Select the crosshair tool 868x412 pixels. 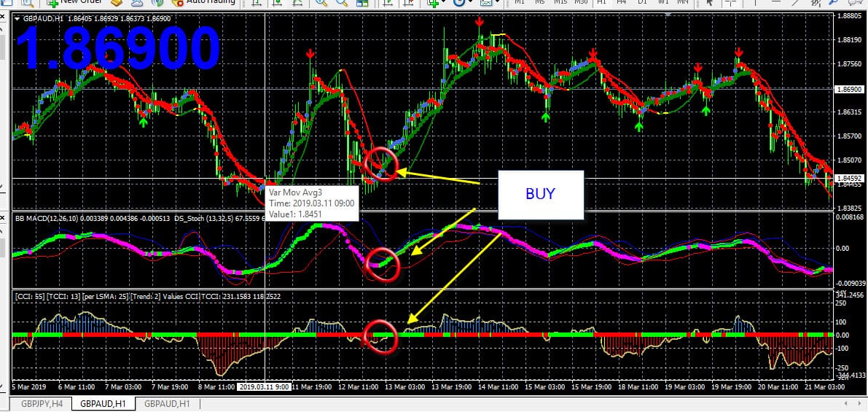point(729,3)
